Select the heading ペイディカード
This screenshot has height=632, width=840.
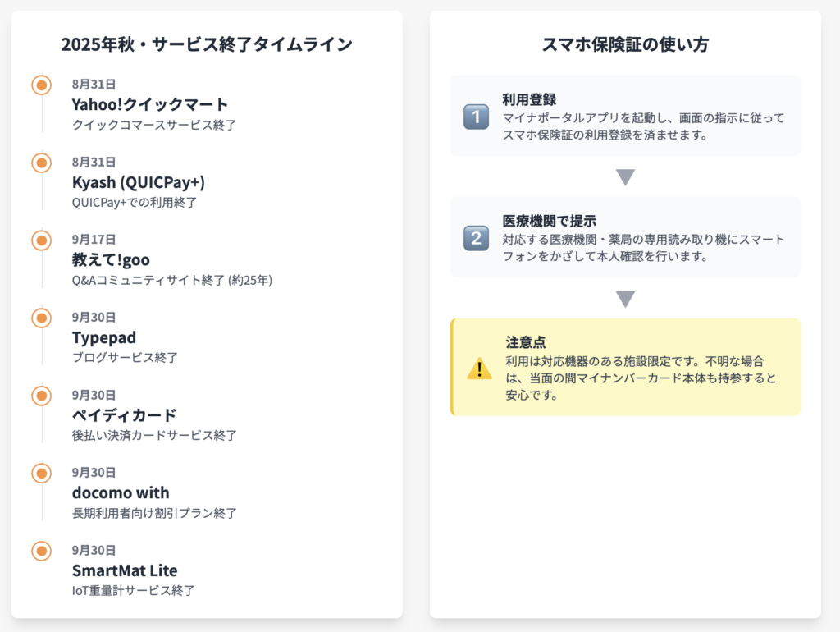[x=125, y=415]
